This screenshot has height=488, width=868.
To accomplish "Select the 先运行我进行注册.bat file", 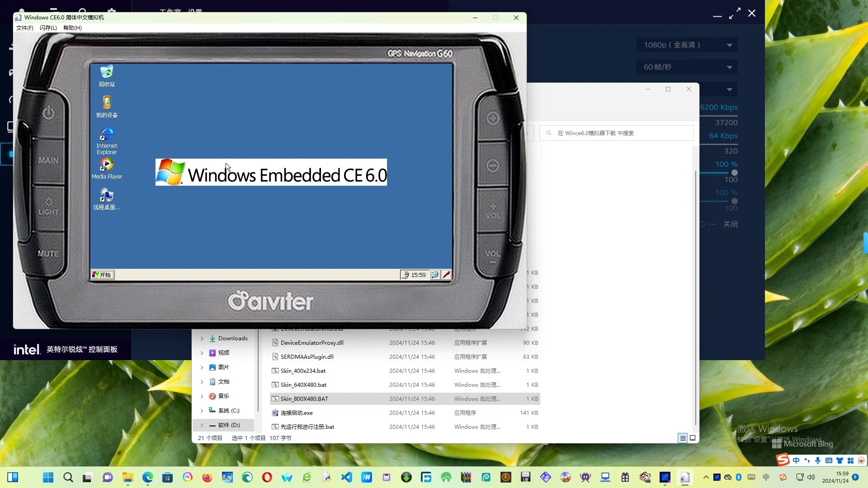I will click(405, 427).
